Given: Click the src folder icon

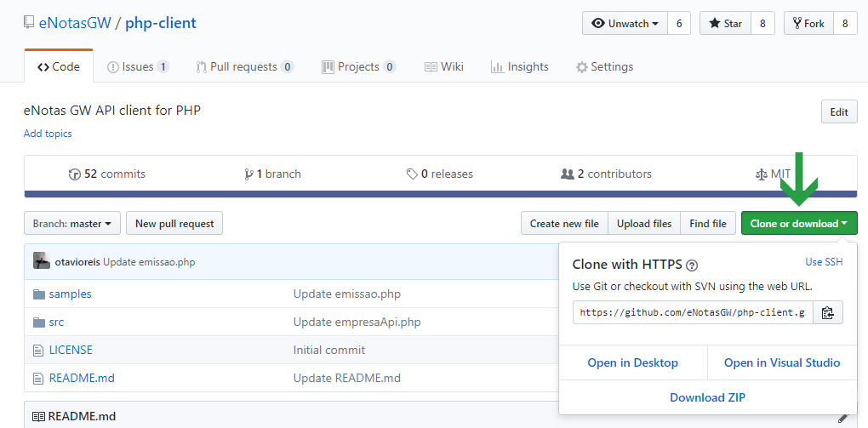Looking at the screenshot, I should (38, 322).
